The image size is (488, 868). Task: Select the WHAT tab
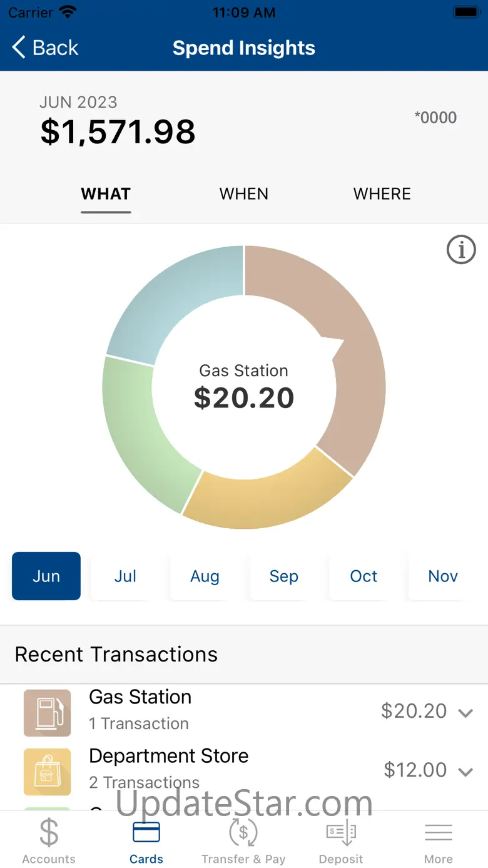tap(106, 194)
